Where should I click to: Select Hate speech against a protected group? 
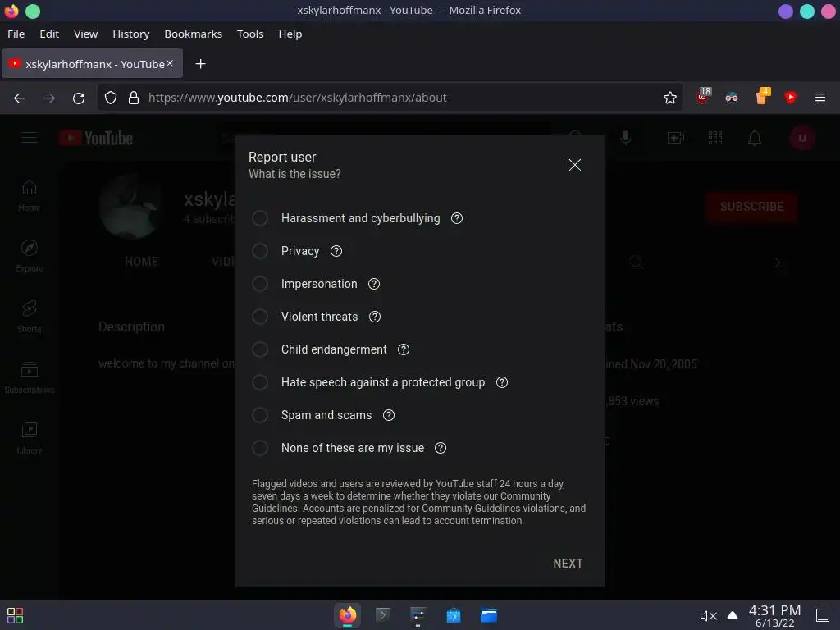260,382
